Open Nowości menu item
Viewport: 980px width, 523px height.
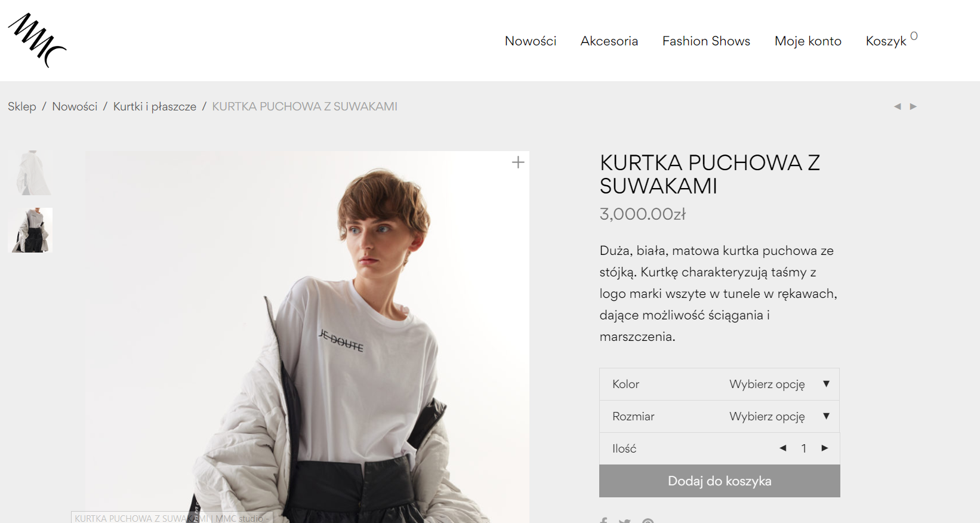tap(531, 41)
